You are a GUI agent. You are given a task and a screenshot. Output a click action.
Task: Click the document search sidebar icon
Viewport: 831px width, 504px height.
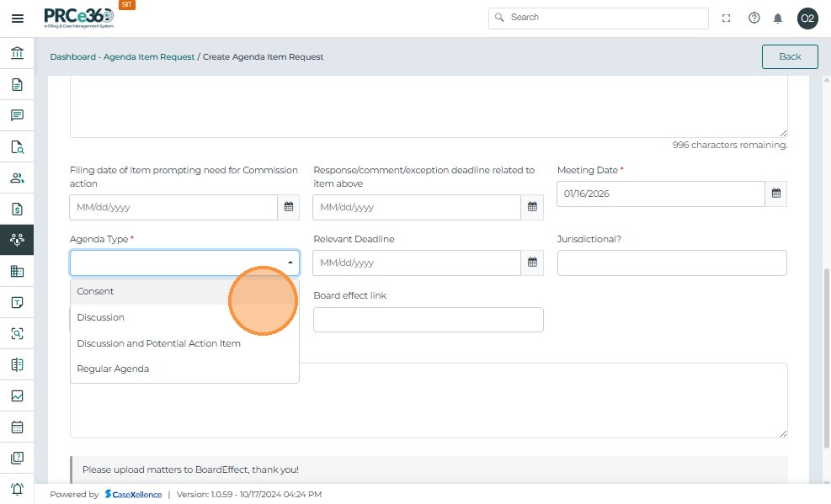(x=17, y=146)
